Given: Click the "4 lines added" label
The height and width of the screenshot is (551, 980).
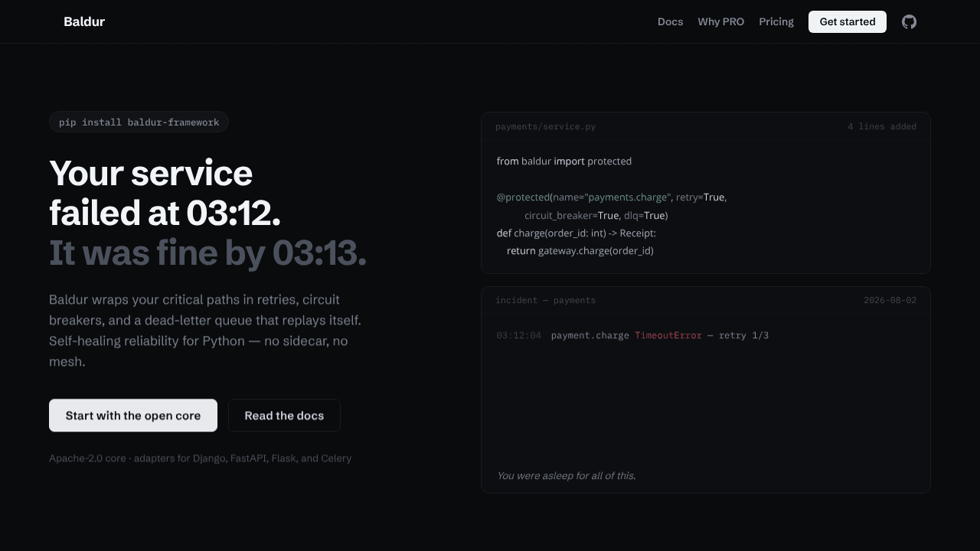Looking at the screenshot, I should pos(882,126).
